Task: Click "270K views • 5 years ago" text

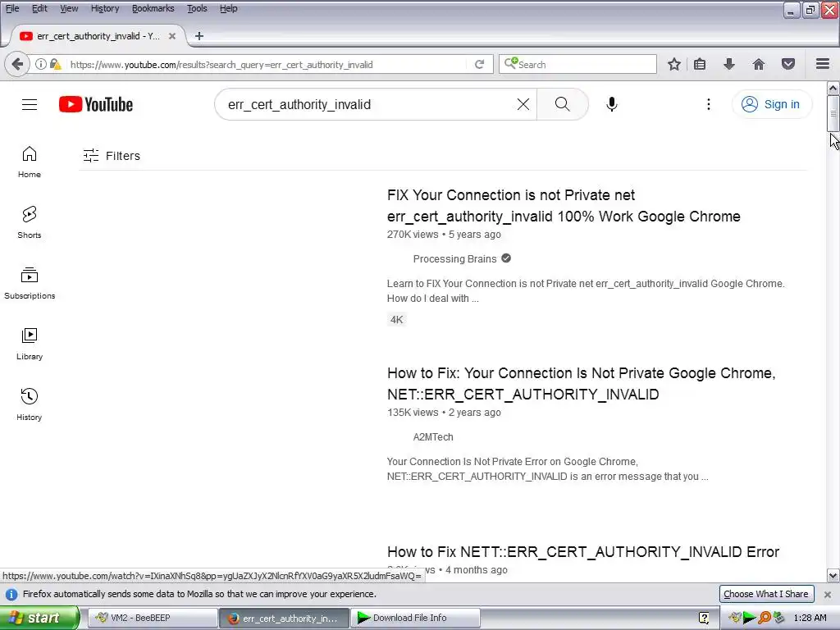Action: coord(444,235)
